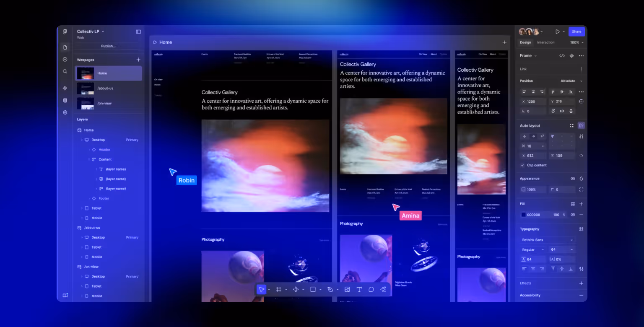Open Dev mode code view for the Frame

coord(562,56)
